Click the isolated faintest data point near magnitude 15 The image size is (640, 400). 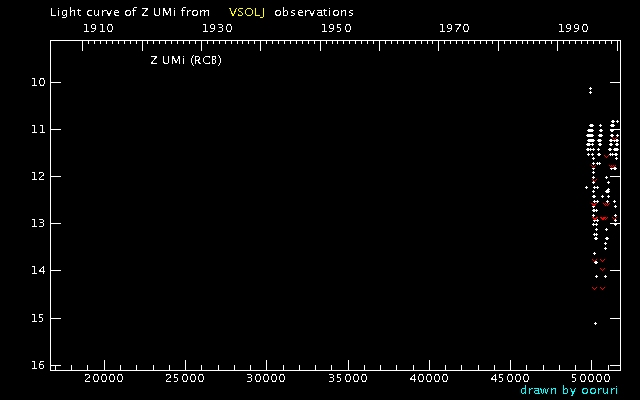click(x=595, y=323)
